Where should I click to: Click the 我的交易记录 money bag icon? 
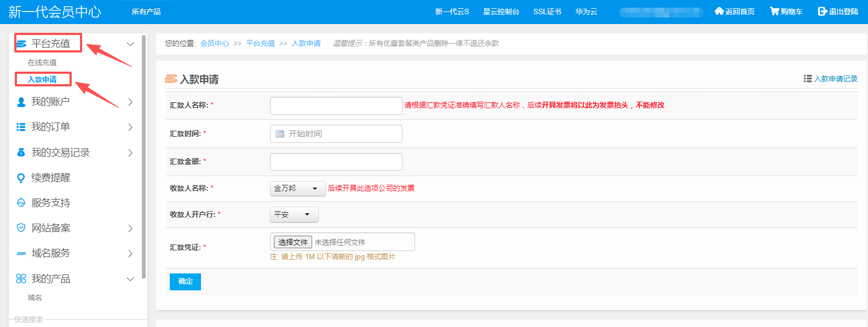pyautogui.click(x=21, y=153)
